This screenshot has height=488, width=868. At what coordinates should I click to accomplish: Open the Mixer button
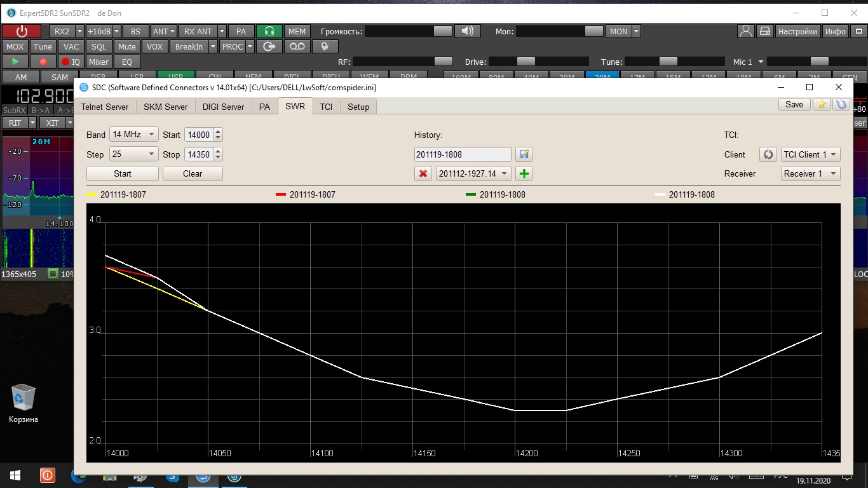click(98, 62)
